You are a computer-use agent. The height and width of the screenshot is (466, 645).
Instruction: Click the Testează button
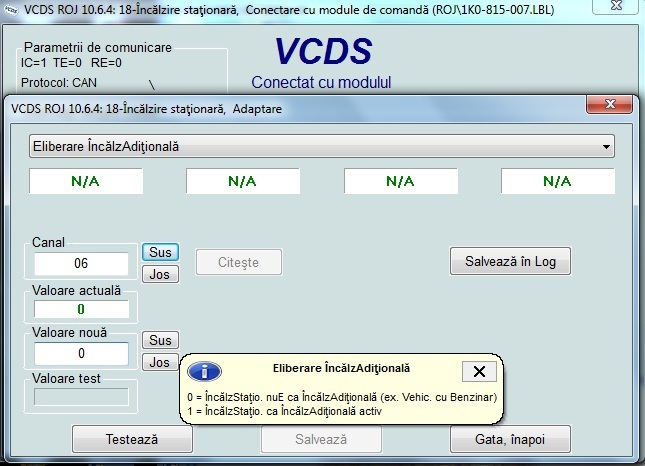click(132, 439)
